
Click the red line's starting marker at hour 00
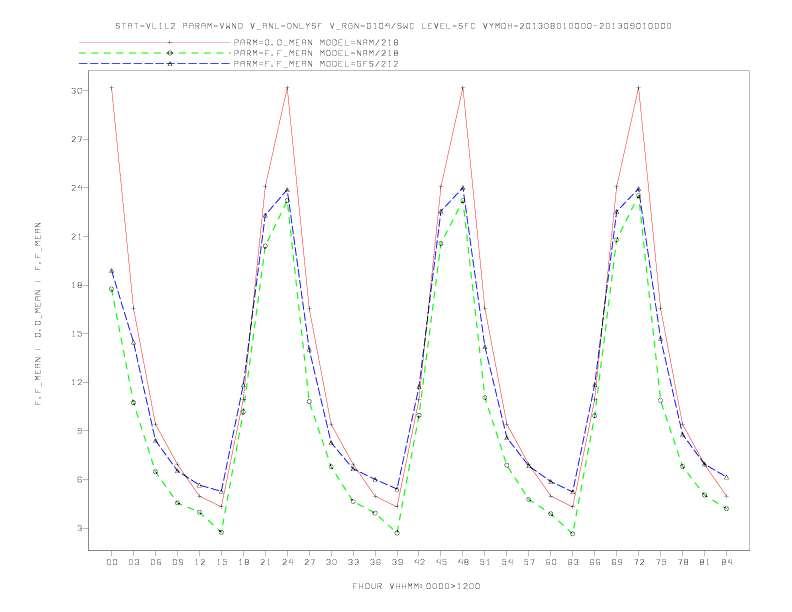[x=112, y=88]
